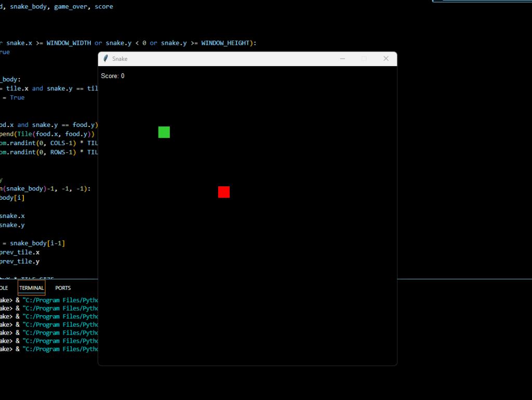Image resolution: width=532 pixels, height=400 pixels.
Task: Click the red snake head square
Action: click(224, 192)
